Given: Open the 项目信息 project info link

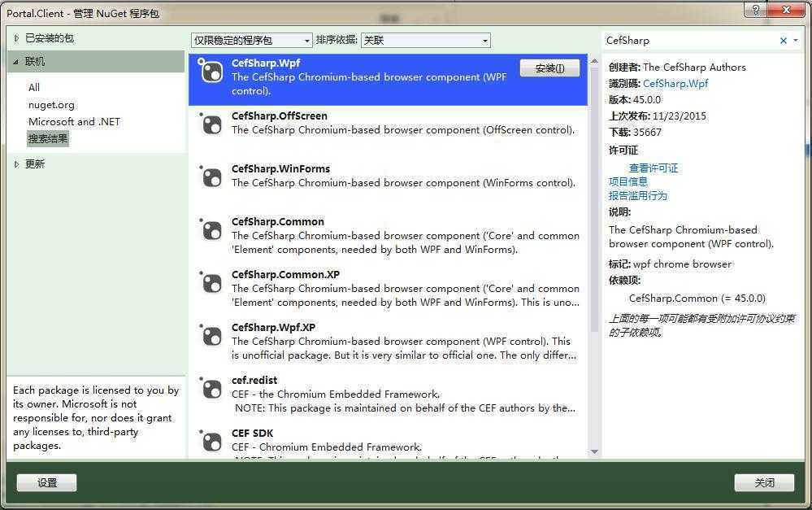Looking at the screenshot, I should tap(628, 182).
